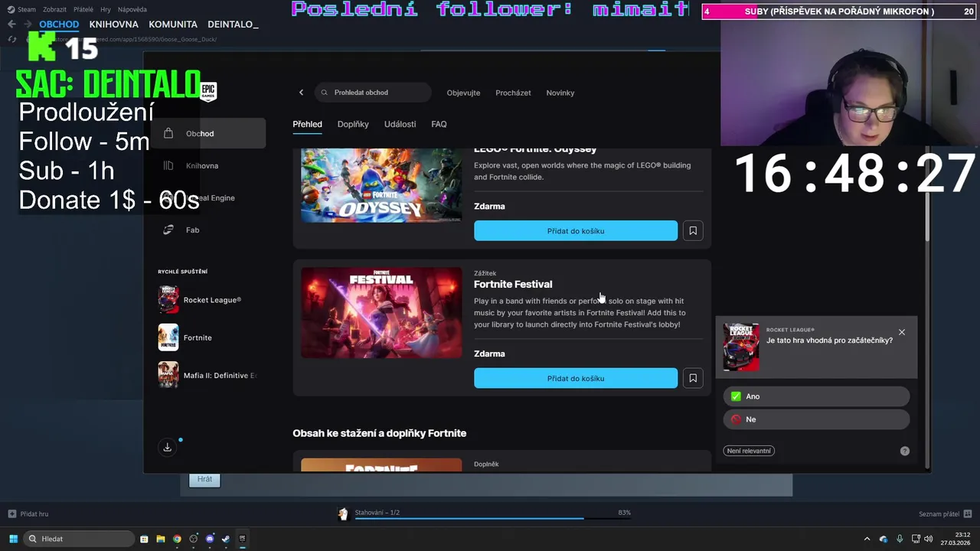Switch to the Události tab
The height and width of the screenshot is (551, 980).
click(x=400, y=124)
